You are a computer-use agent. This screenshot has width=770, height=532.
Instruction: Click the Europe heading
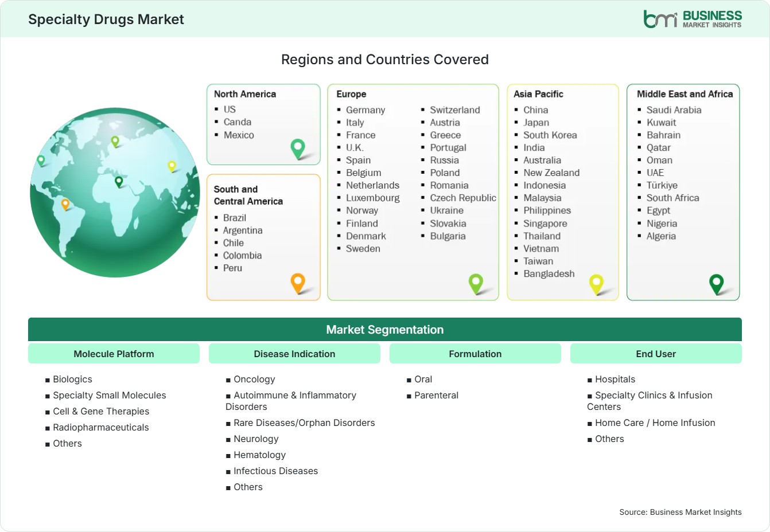tap(351, 94)
